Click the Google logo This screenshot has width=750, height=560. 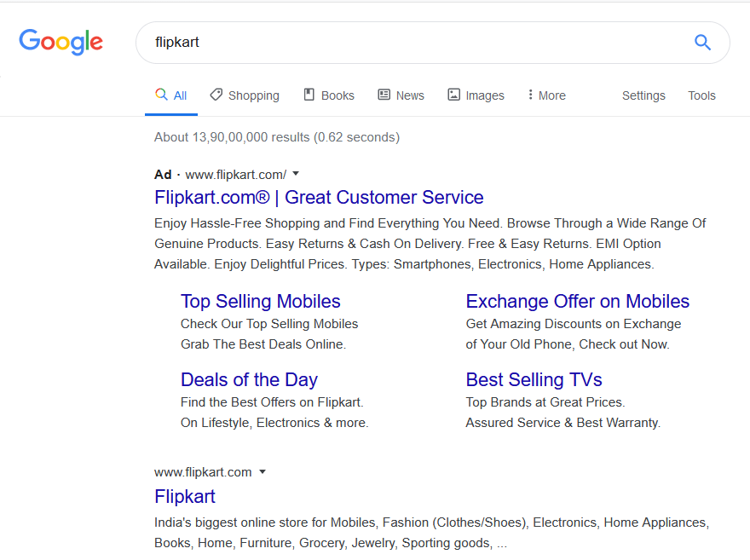pyautogui.click(x=61, y=42)
